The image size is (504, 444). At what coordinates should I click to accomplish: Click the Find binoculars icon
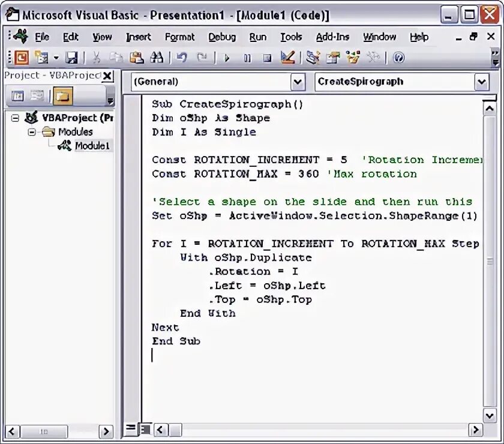(157, 58)
